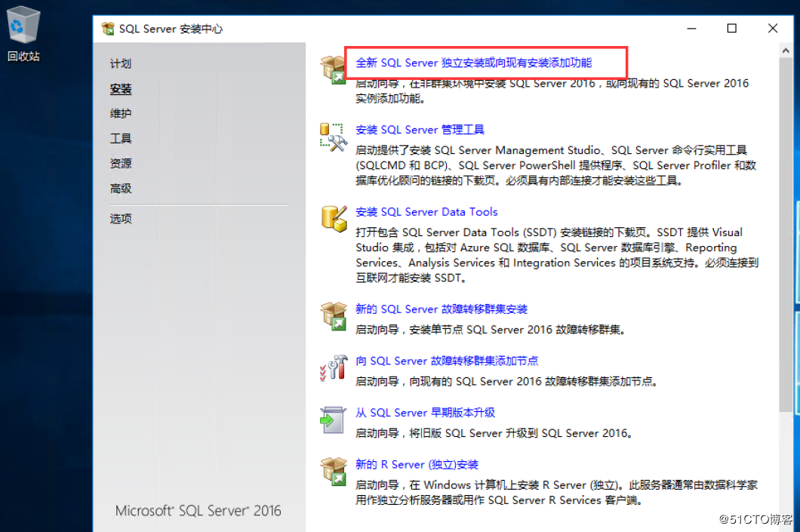Viewport: 800px width, 532px height.
Task: Open the Recycle Bin desktop icon
Action: [x=23, y=33]
